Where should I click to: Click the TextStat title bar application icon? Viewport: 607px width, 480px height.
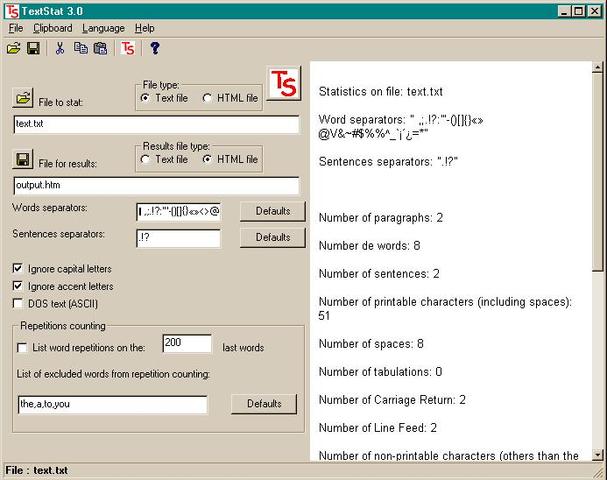(x=12, y=11)
